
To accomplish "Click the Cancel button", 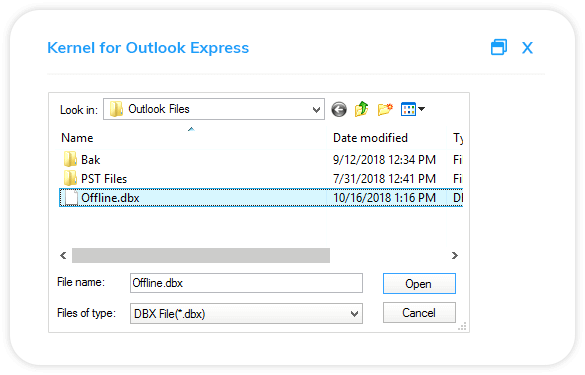I will pyautogui.click(x=419, y=313).
